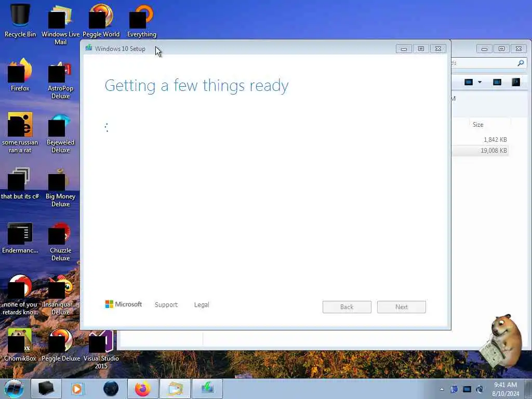The image size is (532, 399).
Task: Click the Support link in Setup
Action: click(x=166, y=304)
